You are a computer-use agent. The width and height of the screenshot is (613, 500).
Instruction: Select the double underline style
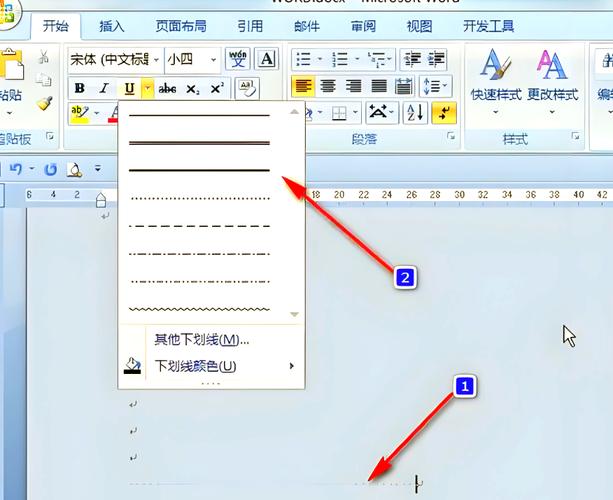tap(199, 143)
